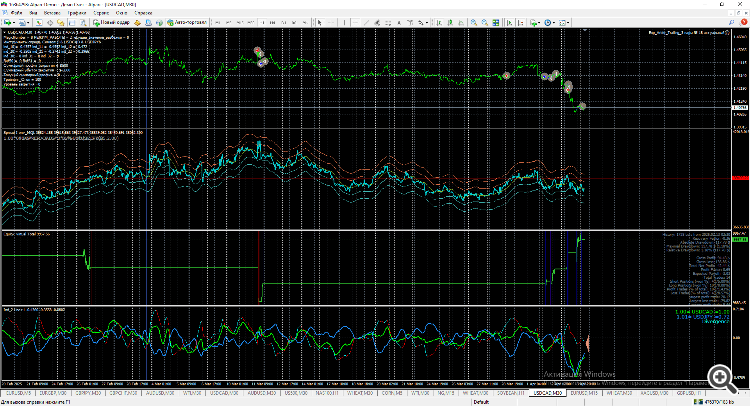
Task: Toggle chart shift from right edge
Action: click(521, 22)
